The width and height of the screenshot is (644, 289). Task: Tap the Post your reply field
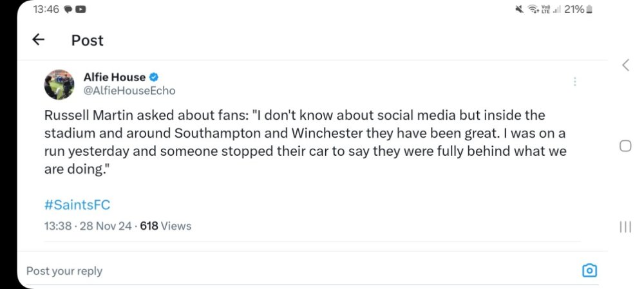[x=64, y=271]
